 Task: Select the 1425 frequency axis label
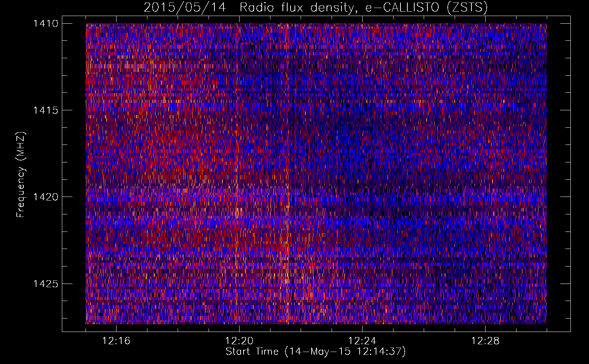tap(46, 284)
